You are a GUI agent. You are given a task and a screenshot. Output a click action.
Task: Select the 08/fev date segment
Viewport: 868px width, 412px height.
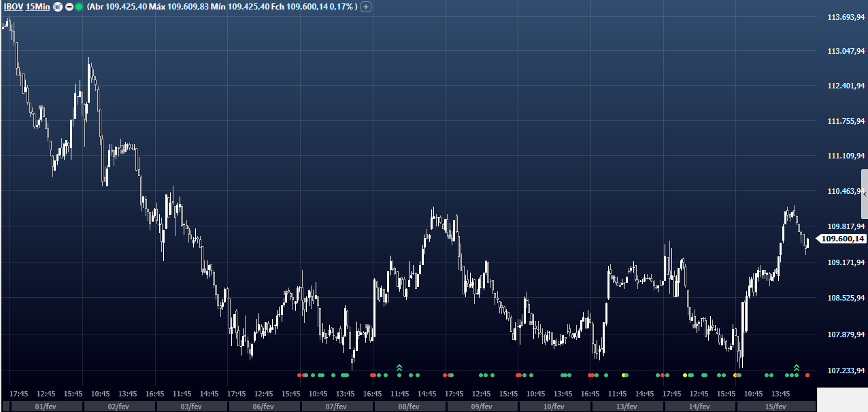point(408,407)
